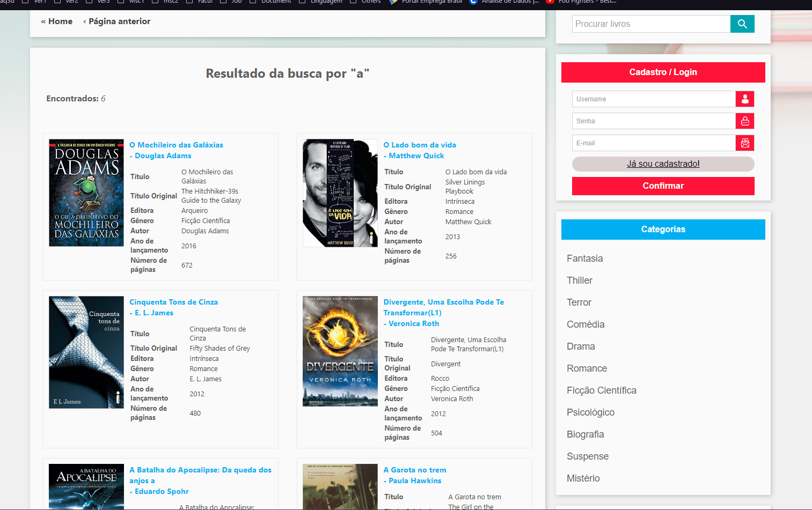Focus the Procurar livros search field
This screenshot has width=812, height=510.
click(651, 24)
